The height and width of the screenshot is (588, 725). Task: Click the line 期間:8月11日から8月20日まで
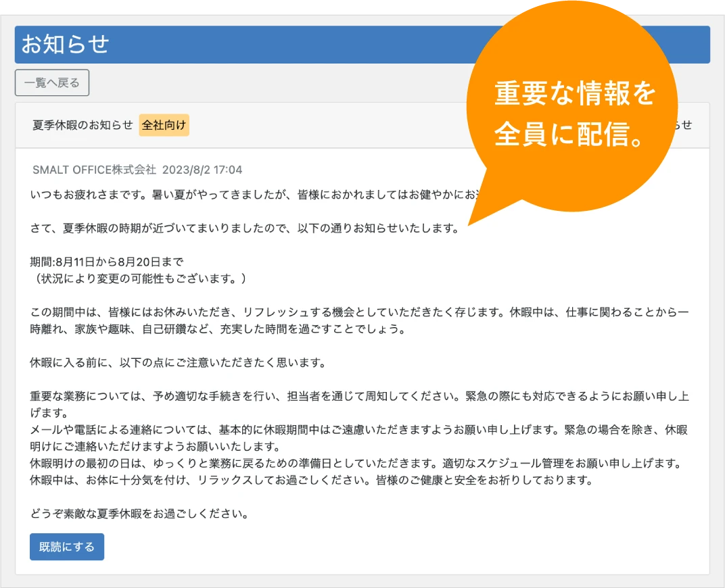tap(107, 262)
